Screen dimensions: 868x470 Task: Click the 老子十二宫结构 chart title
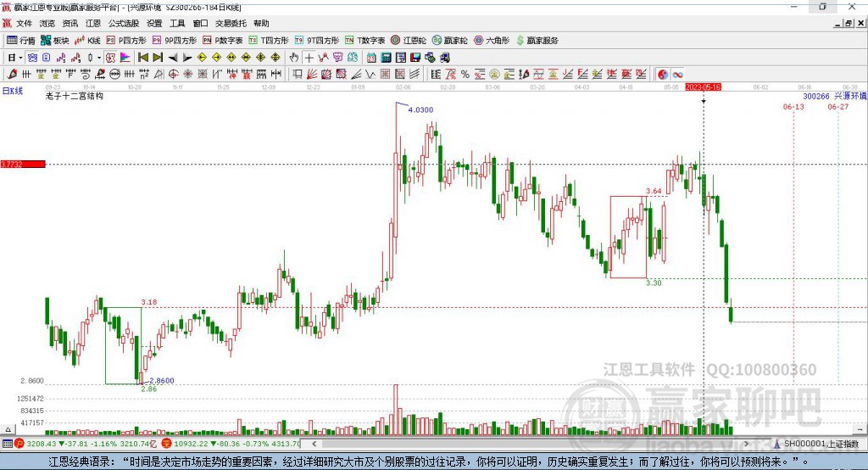75,96
